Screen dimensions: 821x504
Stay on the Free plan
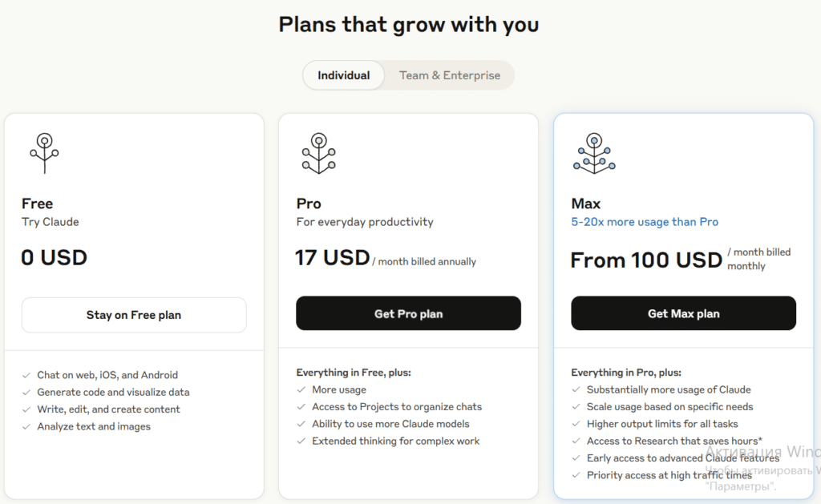click(x=134, y=315)
